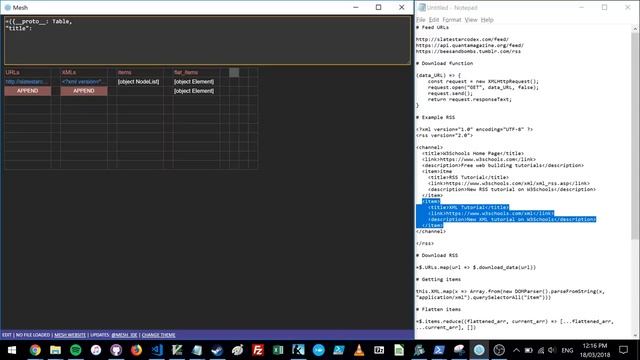Select the items column header cell
This screenshot has height=360, width=640.
pyautogui.click(x=140, y=72)
